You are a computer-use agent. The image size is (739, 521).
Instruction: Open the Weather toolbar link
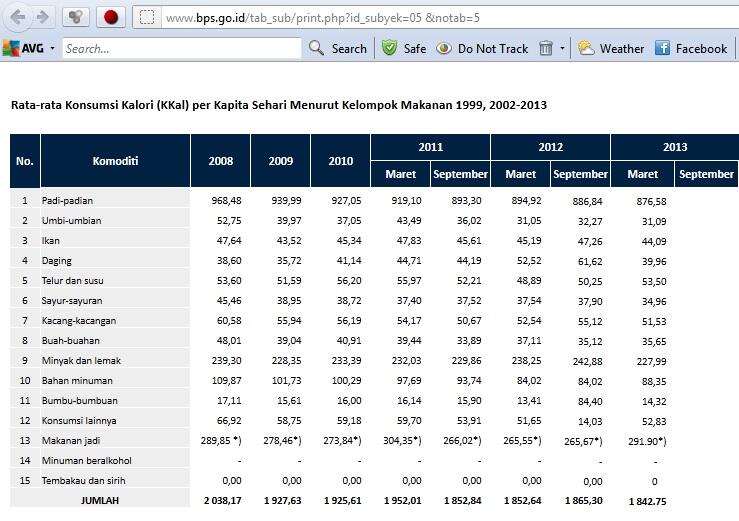622,49
